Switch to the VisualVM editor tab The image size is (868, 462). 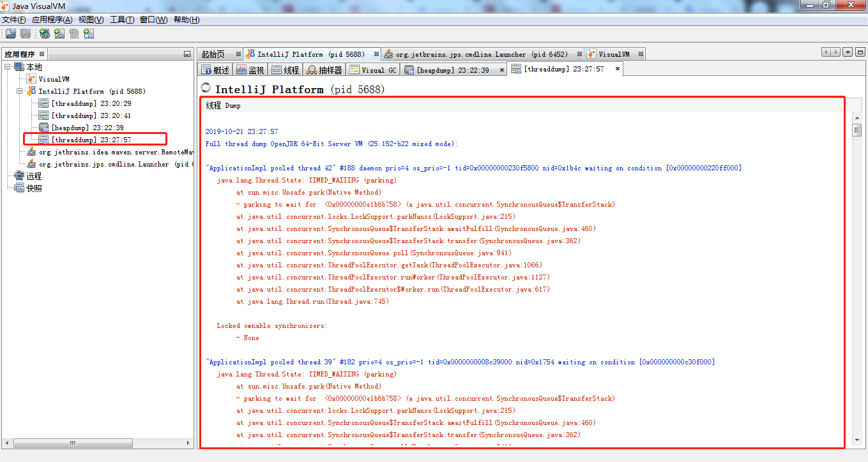pyautogui.click(x=614, y=54)
